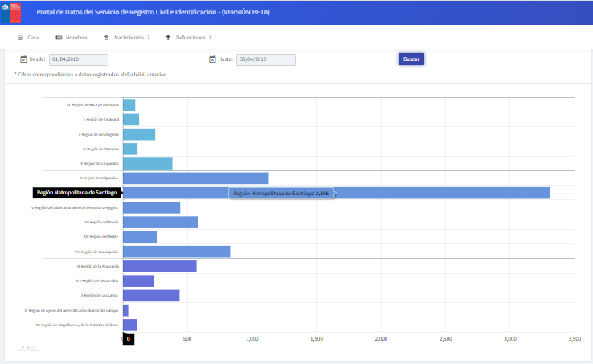Click the Nombres ID card icon

[x=59, y=38]
